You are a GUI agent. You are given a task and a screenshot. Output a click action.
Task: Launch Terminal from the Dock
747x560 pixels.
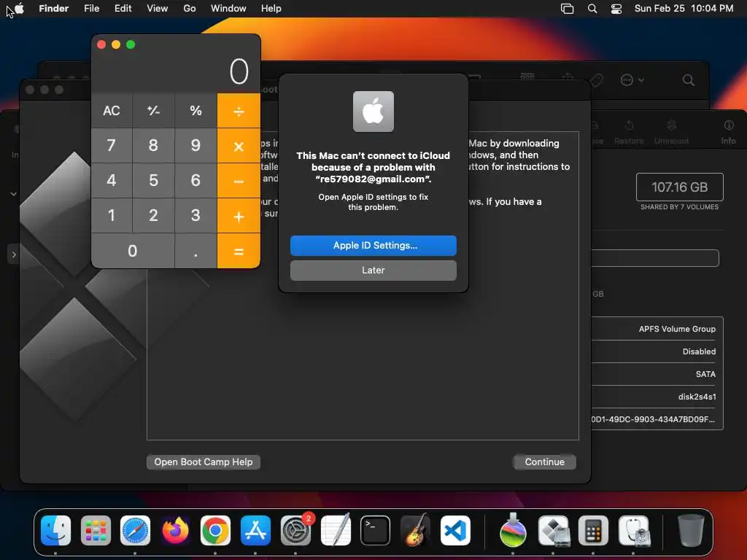pyautogui.click(x=376, y=531)
